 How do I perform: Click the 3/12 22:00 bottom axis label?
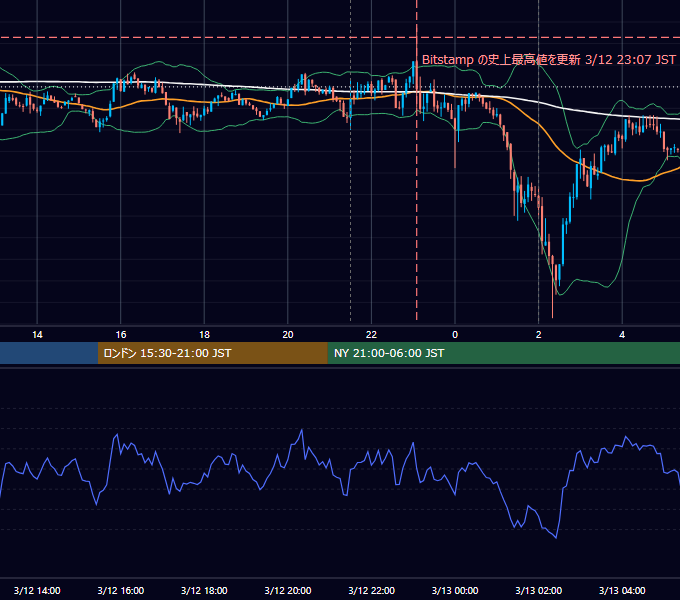coord(372,590)
